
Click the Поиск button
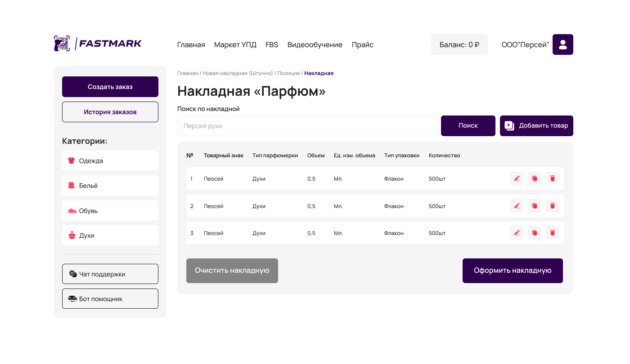point(468,126)
